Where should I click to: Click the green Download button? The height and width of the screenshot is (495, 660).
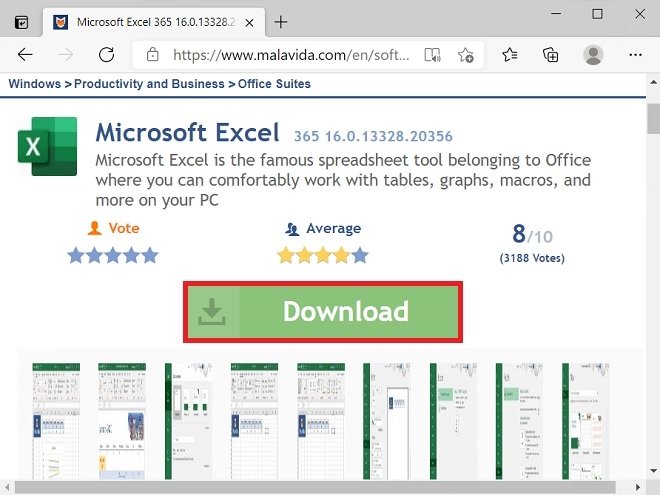(323, 312)
